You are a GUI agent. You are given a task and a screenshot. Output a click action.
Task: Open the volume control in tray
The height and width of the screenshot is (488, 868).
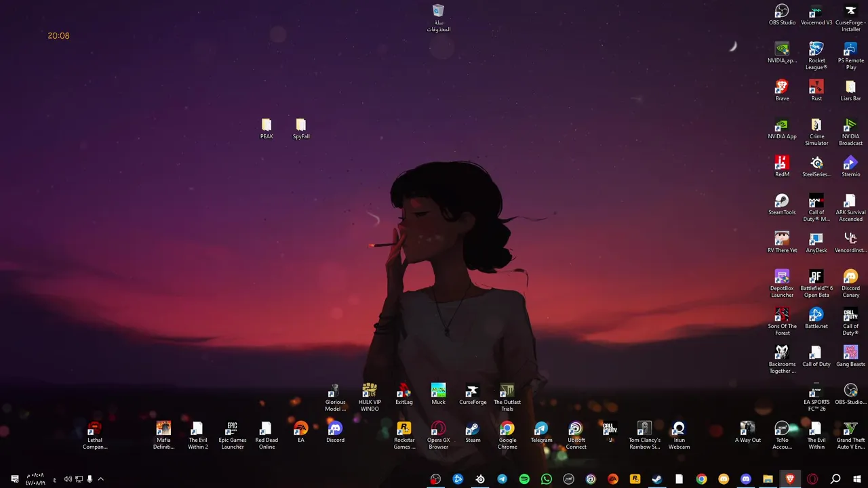[x=68, y=479]
